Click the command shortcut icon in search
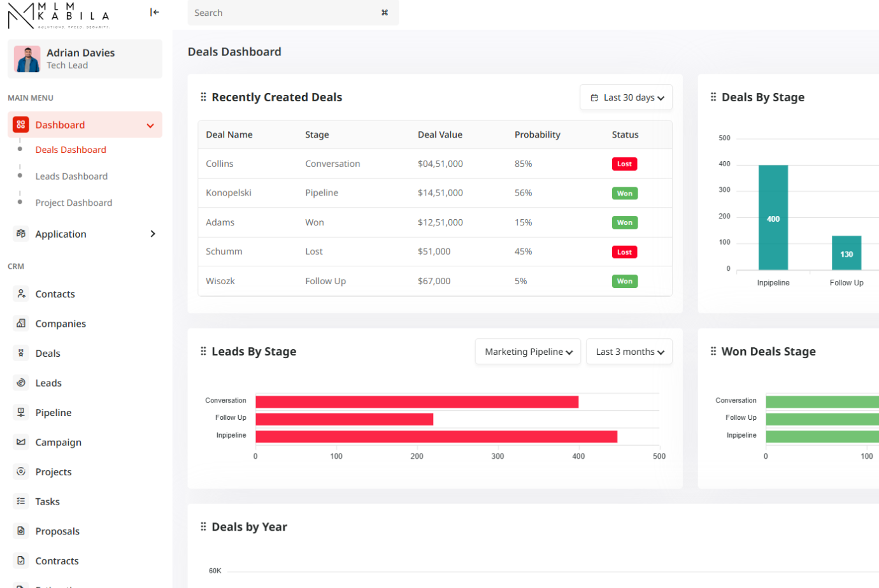This screenshot has width=879, height=588. pos(385,13)
